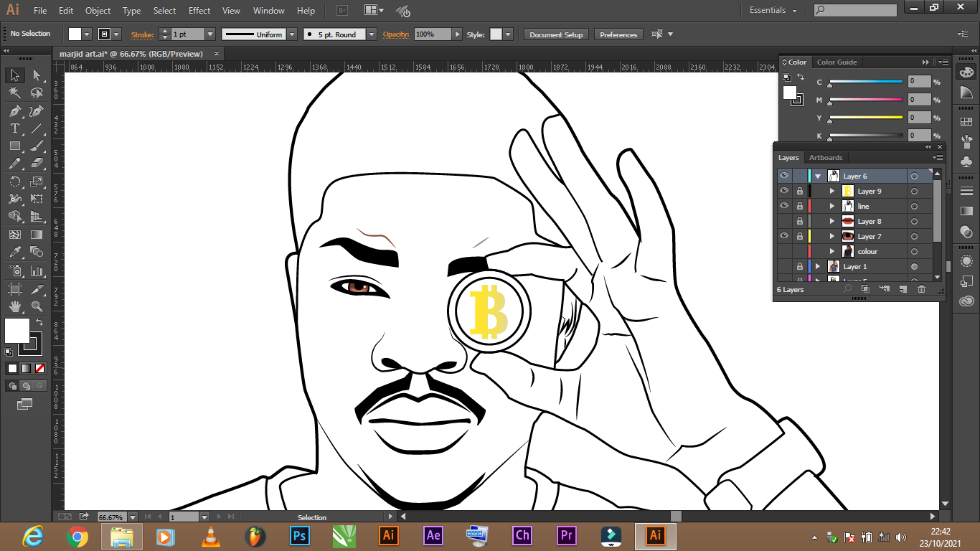Click the Magenta slider in Color panel
Screen dimensions: 980x551
(x=866, y=100)
